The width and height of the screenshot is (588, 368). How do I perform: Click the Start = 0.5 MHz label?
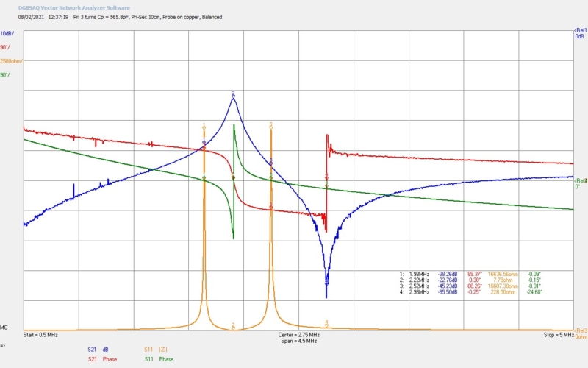click(x=40, y=335)
